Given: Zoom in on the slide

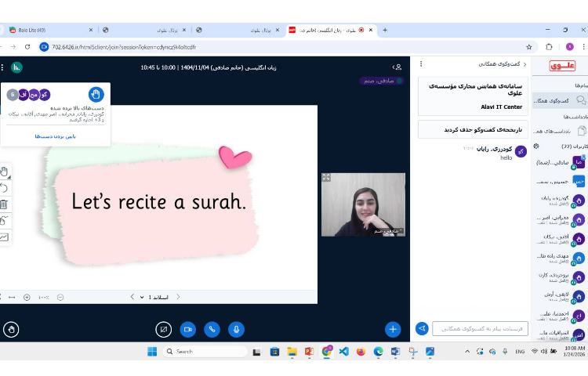Looking at the screenshot, I should coord(27,298).
